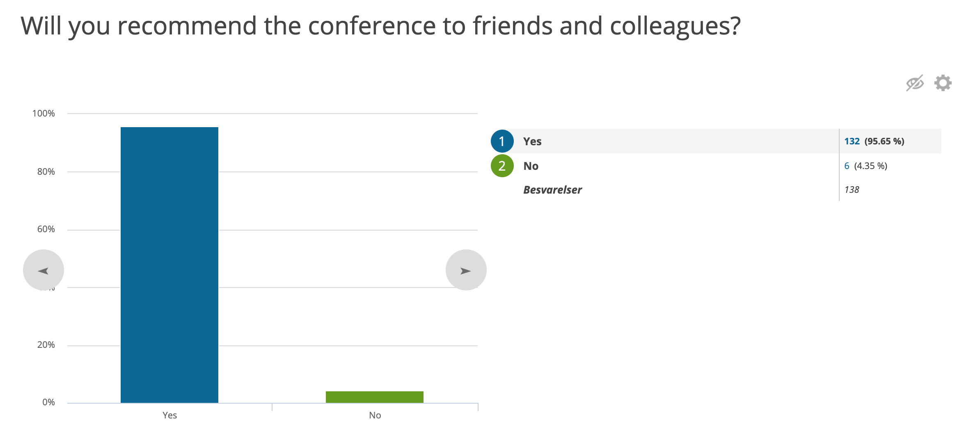
Task: Select the blue Yes bar in chart
Action: click(x=169, y=265)
